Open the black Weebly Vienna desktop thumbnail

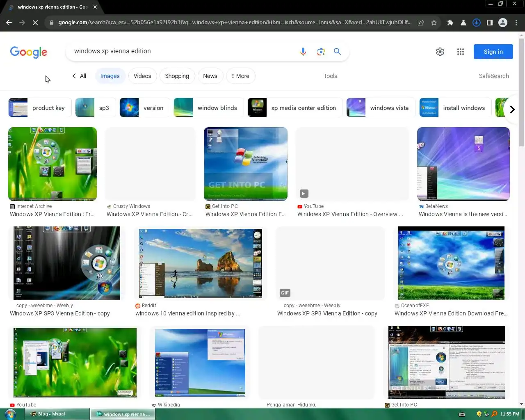click(67, 263)
